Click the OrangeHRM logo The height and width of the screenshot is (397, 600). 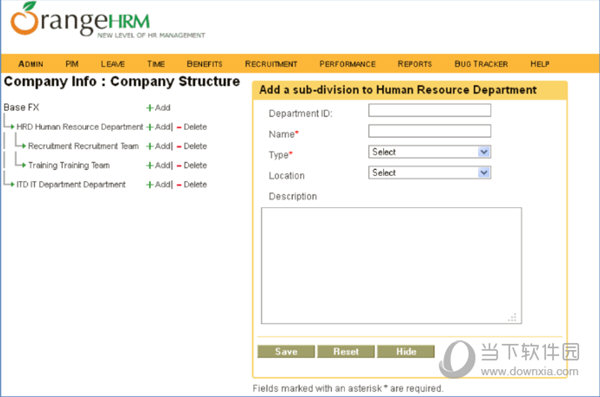click(107, 20)
